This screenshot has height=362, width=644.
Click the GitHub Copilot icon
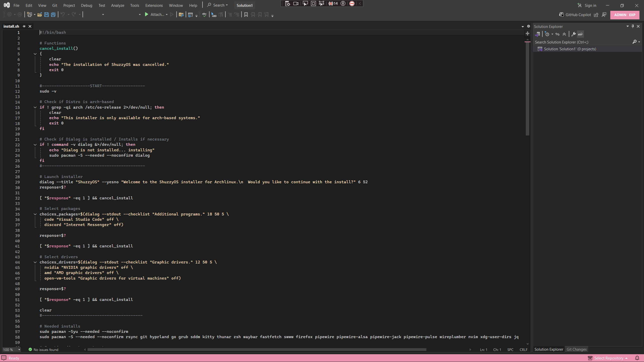pos(561,15)
